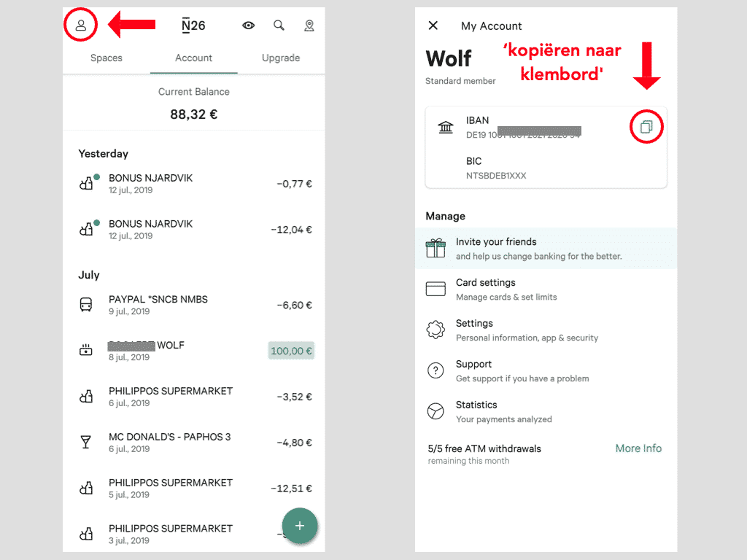Open the MC DONALD'S - PAPHOS 3 transaction

(194, 443)
